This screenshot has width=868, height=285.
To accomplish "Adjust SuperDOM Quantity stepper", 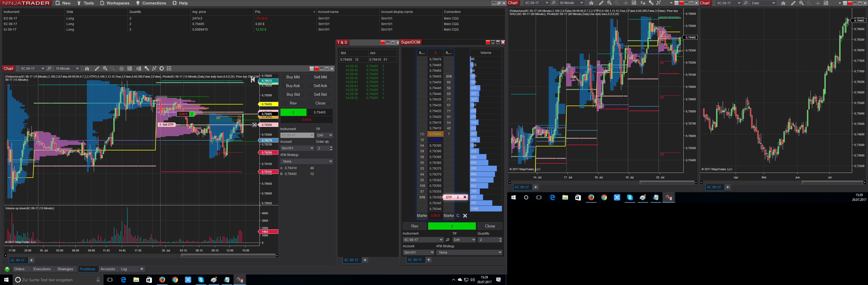I will 500,240.
